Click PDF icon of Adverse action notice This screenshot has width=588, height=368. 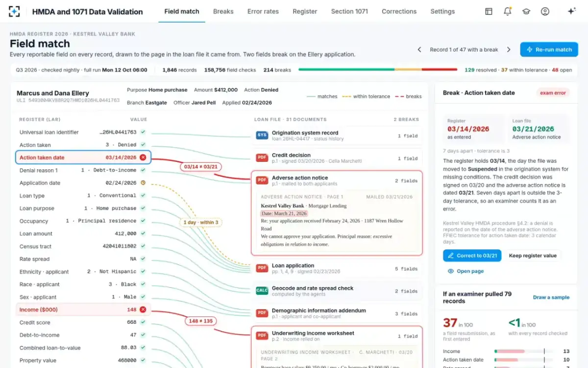pyautogui.click(x=262, y=181)
